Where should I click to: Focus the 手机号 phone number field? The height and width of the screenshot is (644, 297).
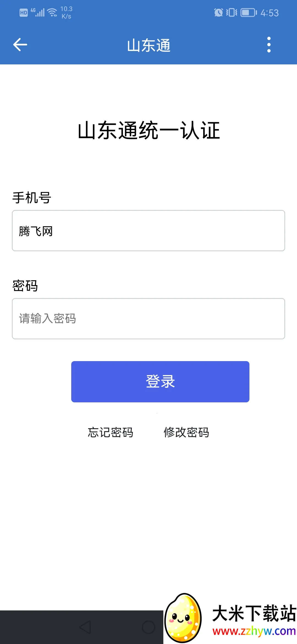pyautogui.click(x=148, y=231)
